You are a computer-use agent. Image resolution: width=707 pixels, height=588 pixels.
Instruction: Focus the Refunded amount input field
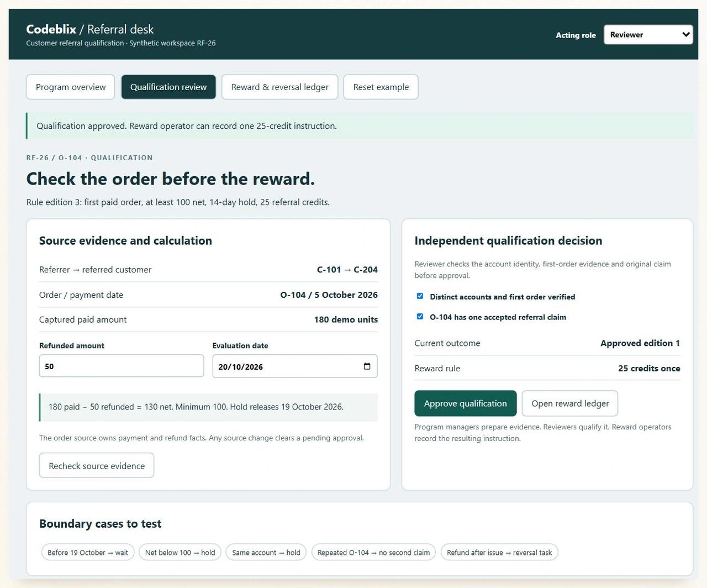[x=122, y=366]
